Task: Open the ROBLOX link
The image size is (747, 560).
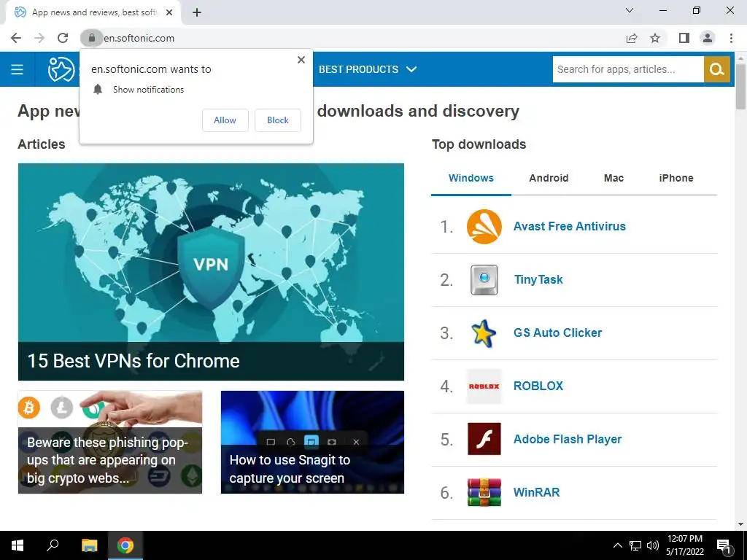Action: (x=538, y=386)
